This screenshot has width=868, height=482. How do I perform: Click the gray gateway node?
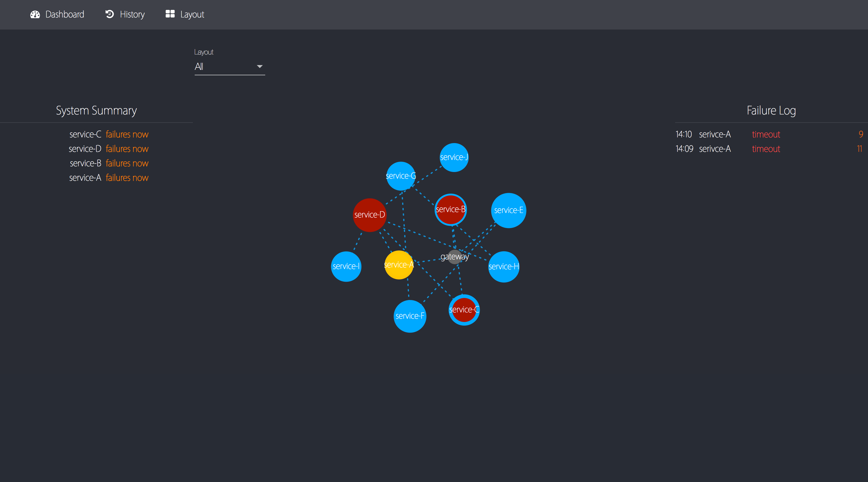point(454,257)
